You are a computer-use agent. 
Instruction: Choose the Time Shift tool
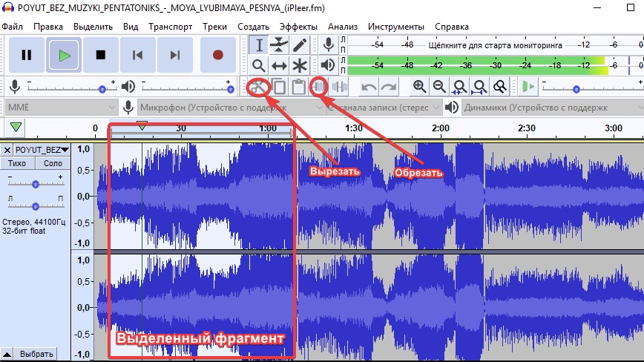tap(279, 65)
